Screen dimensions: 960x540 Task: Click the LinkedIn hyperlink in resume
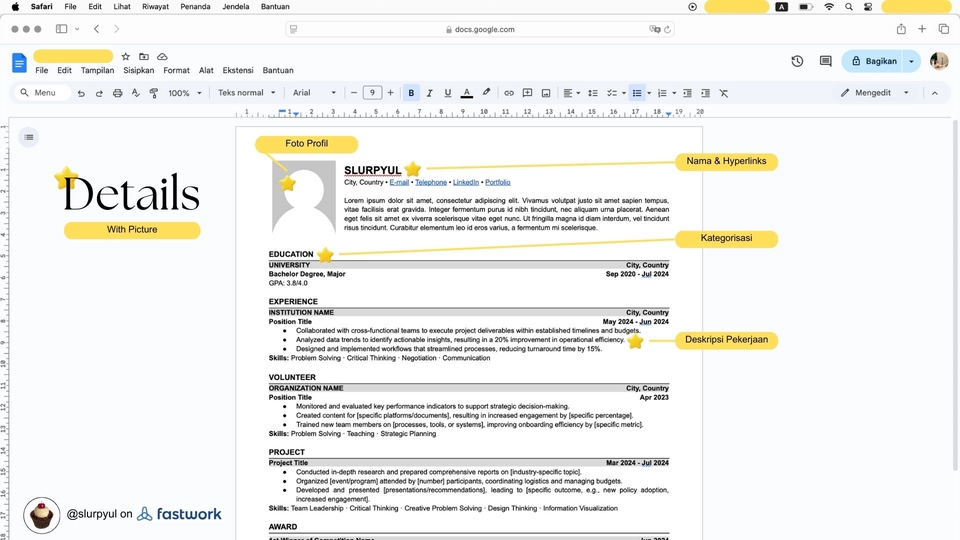(x=466, y=182)
